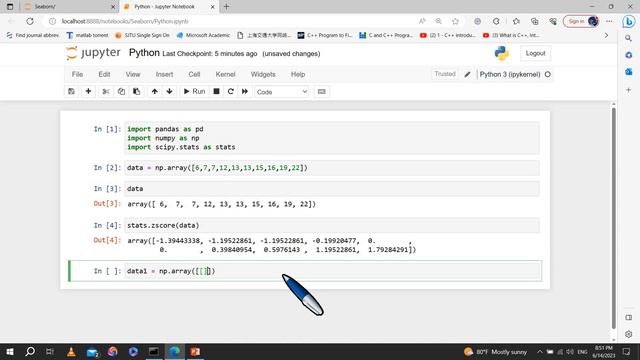640x360 pixels.
Task: Expand the bookmarks overflow chevron
Action: (x=606, y=36)
